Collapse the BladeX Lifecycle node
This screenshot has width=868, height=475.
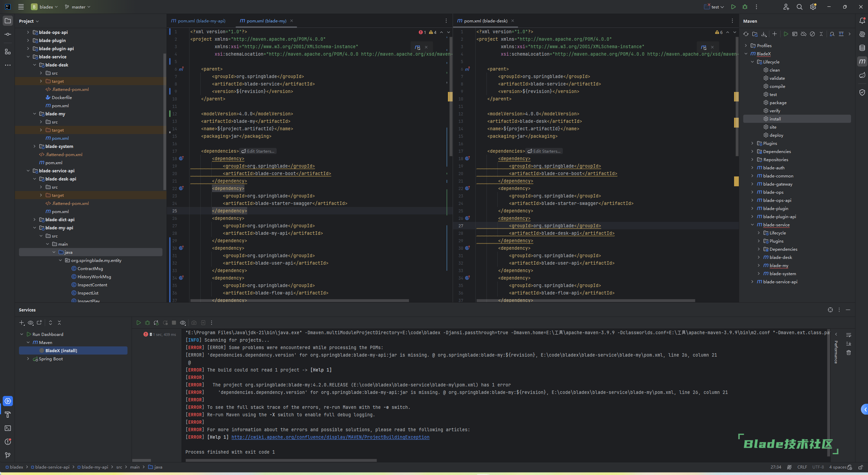(752, 62)
